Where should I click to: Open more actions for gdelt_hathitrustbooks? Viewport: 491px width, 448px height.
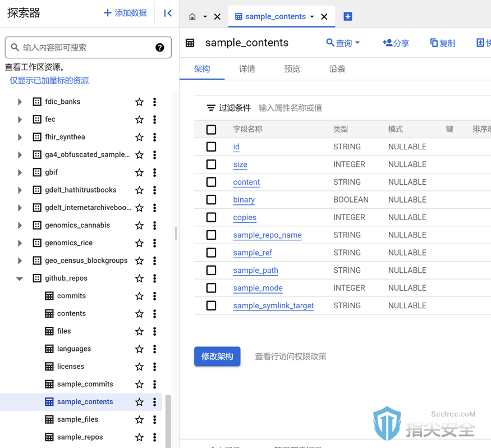[154, 190]
